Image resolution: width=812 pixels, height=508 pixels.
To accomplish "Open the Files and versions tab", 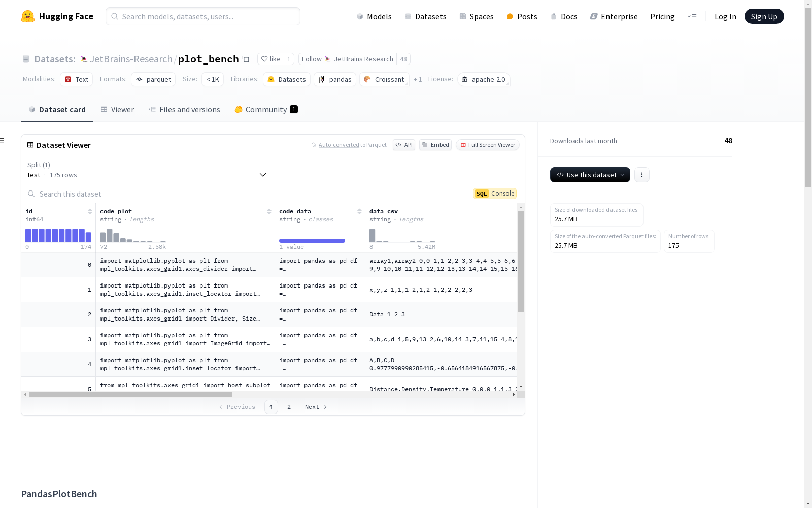I will click(x=184, y=109).
